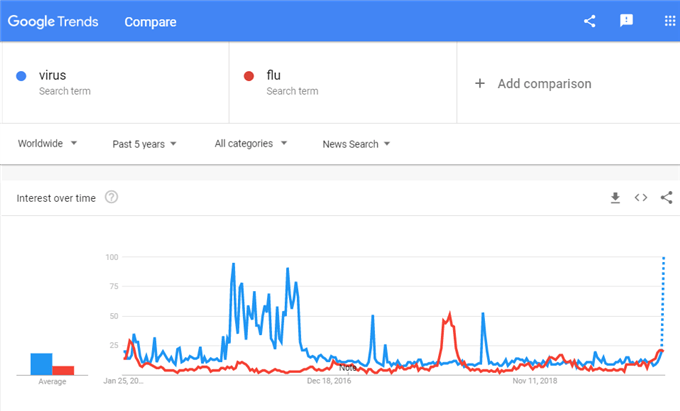Click the Note marker on the chart
This screenshot has width=680, height=411.
[348, 368]
